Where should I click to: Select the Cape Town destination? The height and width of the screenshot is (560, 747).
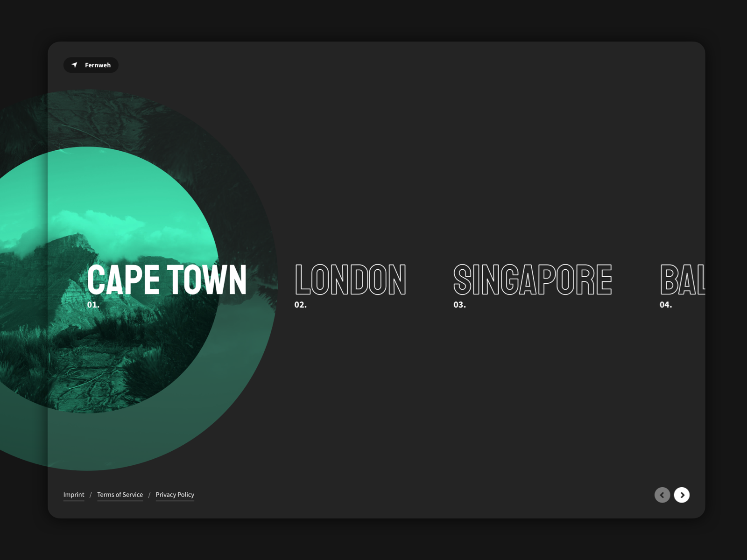(167, 280)
